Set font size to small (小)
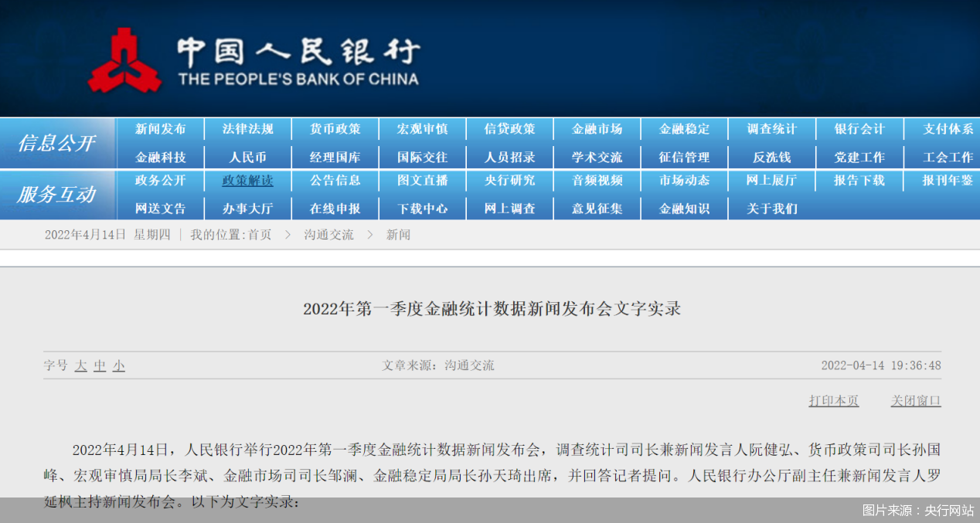The height and width of the screenshot is (523, 980). (118, 365)
